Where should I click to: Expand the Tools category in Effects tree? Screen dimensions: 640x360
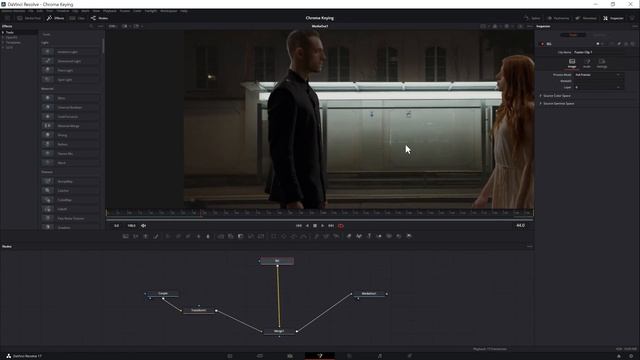pos(3,32)
